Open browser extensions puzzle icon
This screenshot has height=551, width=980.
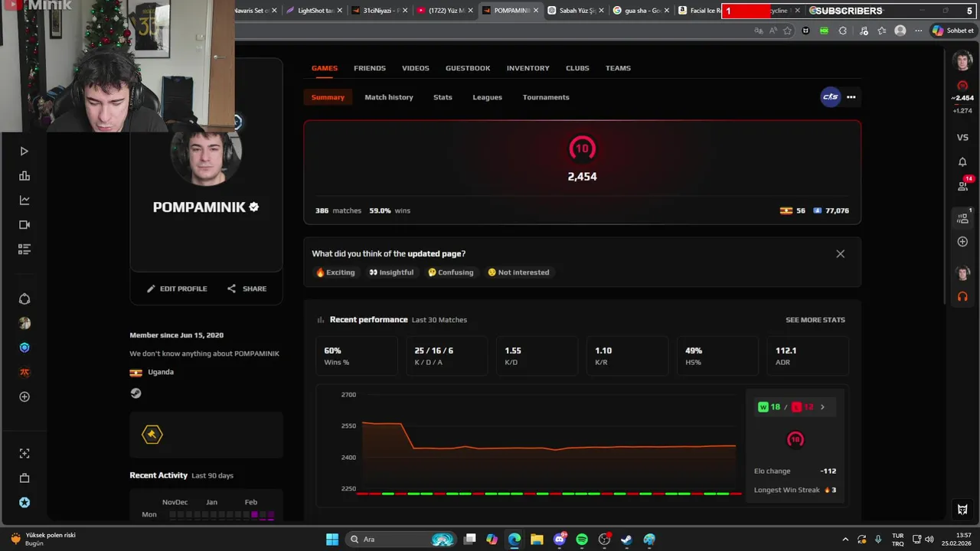(843, 31)
